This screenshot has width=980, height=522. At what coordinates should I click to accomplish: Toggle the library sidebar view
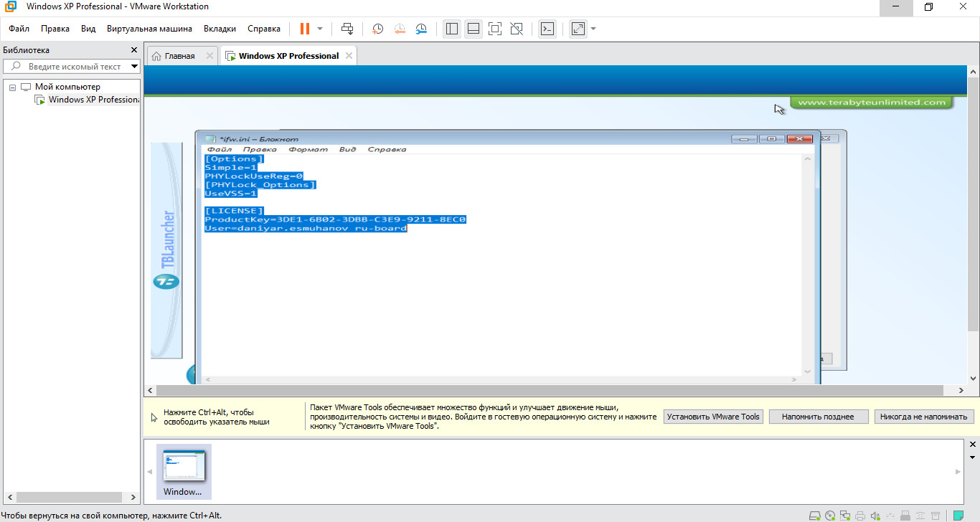point(451,29)
